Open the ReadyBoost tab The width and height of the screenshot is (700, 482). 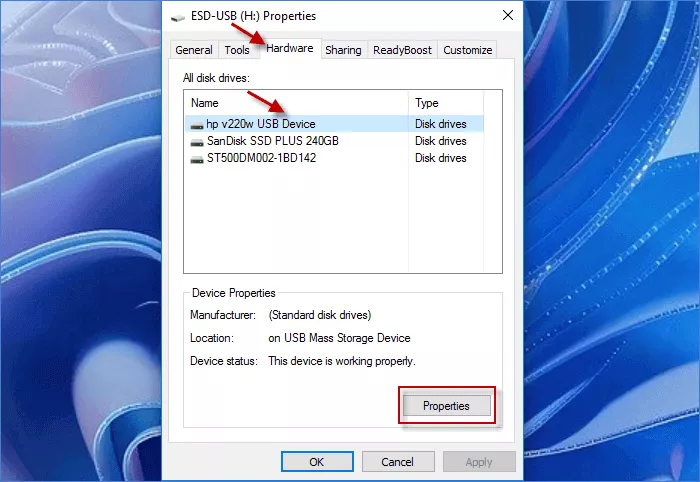(402, 50)
